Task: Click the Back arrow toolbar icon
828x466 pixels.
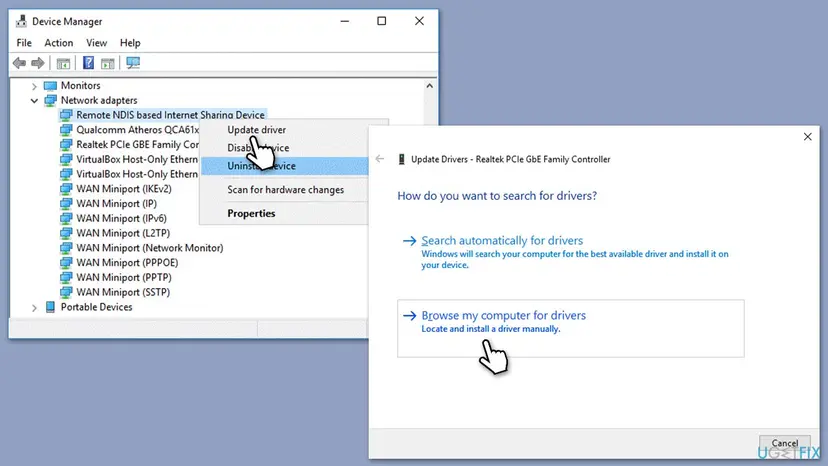Action: pyautogui.click(x=20, y=63)
